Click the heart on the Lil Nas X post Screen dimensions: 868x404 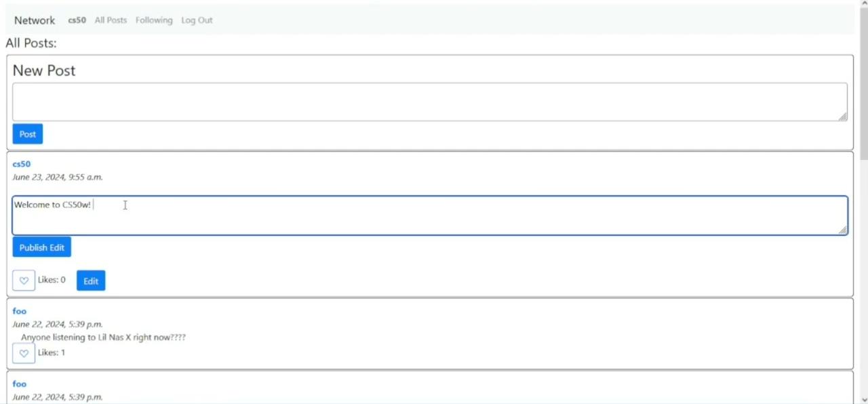(24, 353)
